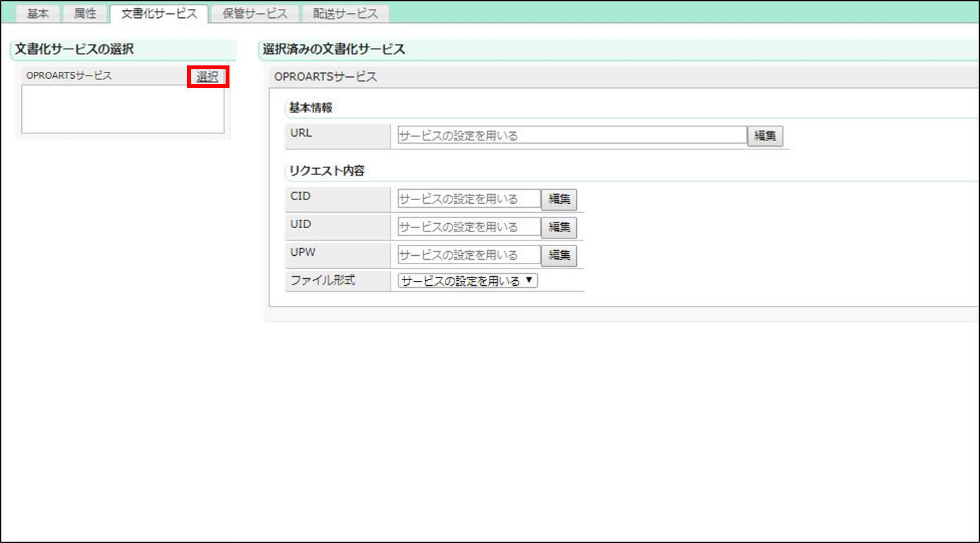Click the 選択 link for OPROARTSサービス

207,77
